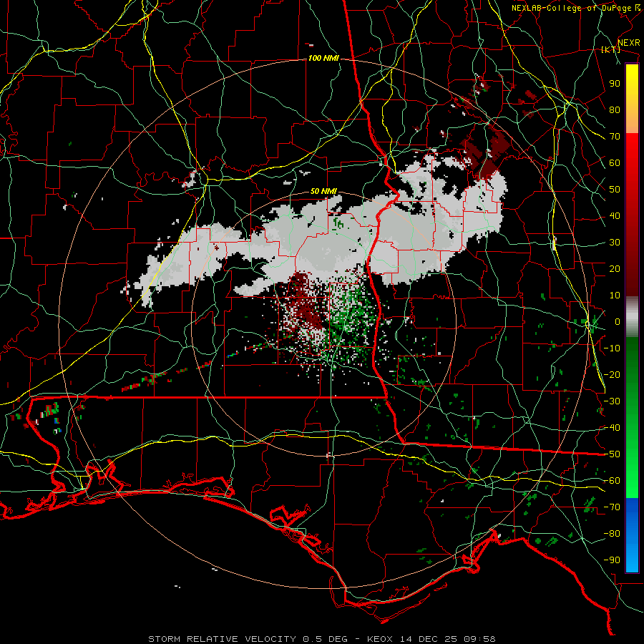Click the 50 NMI range ring label
The image size is (644, 644).
(323, 191)
